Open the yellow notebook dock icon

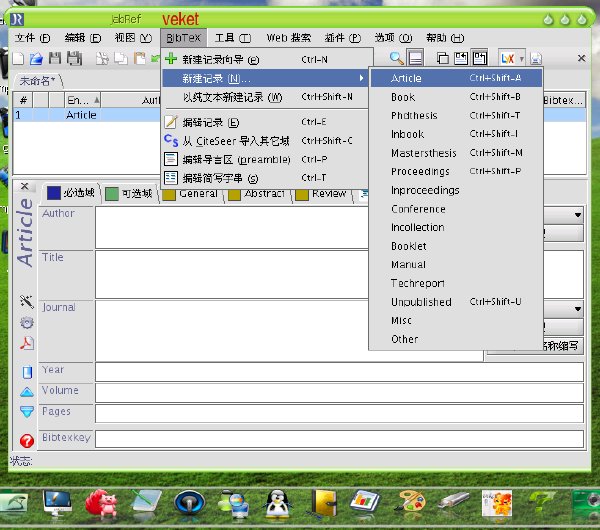coord(323,503)
